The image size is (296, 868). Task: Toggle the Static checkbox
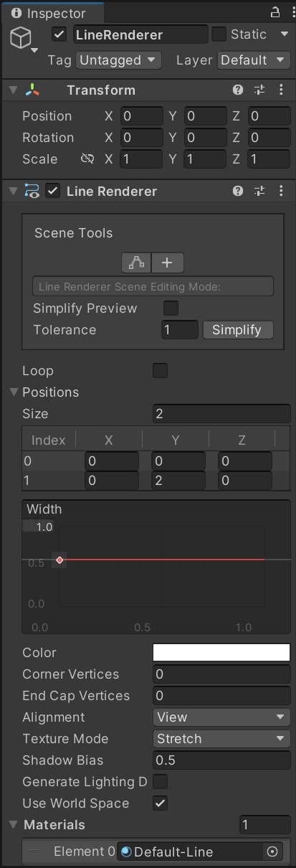point(219,34)
